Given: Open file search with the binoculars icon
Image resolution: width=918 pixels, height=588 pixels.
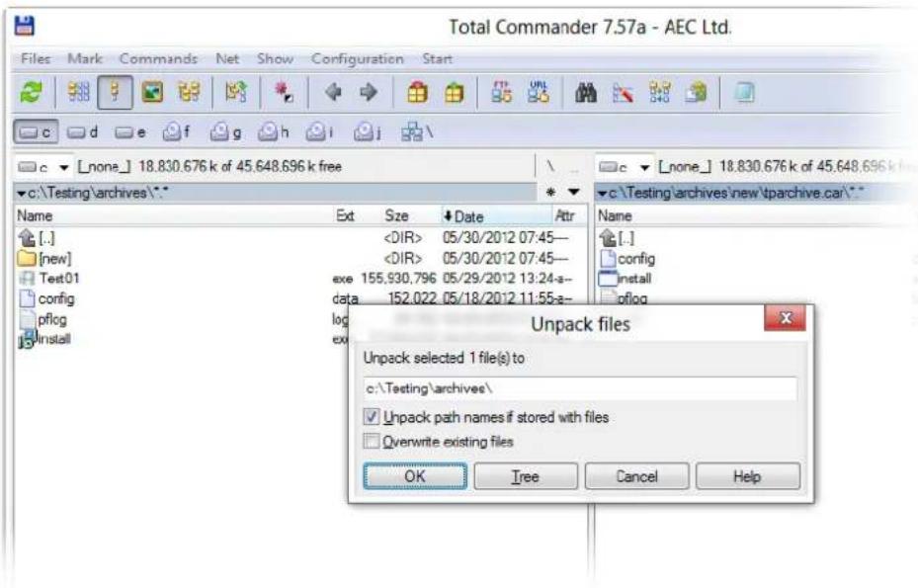Looking at the screenshot, I should point(586,93).
